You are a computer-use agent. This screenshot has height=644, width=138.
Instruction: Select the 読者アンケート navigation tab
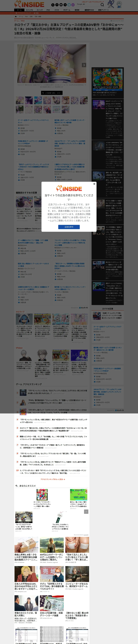click(103, 10)
